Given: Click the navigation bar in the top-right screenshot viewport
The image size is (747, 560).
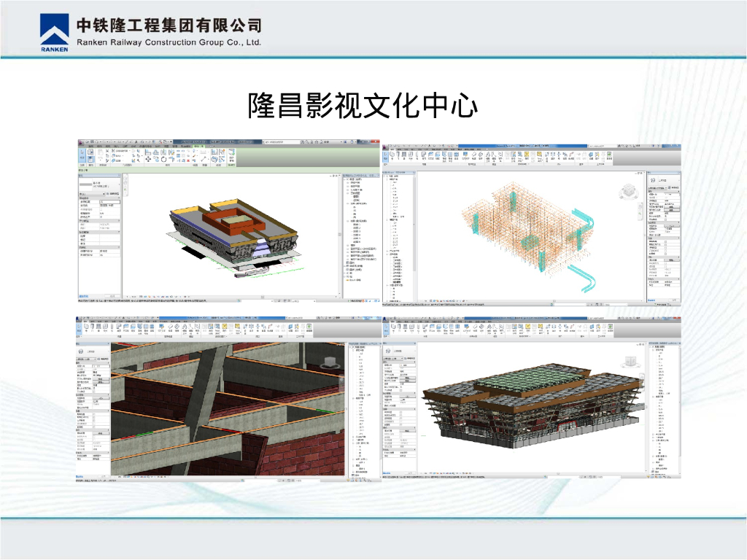Looking at the screenshot, I should coord(640,211).
